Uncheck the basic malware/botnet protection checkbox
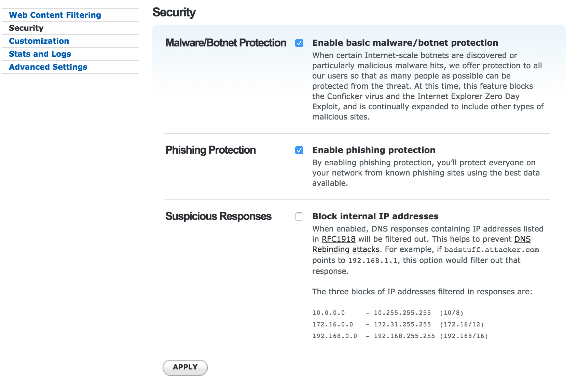This screenshot has height=392, width=578. [x=299, y=43]
